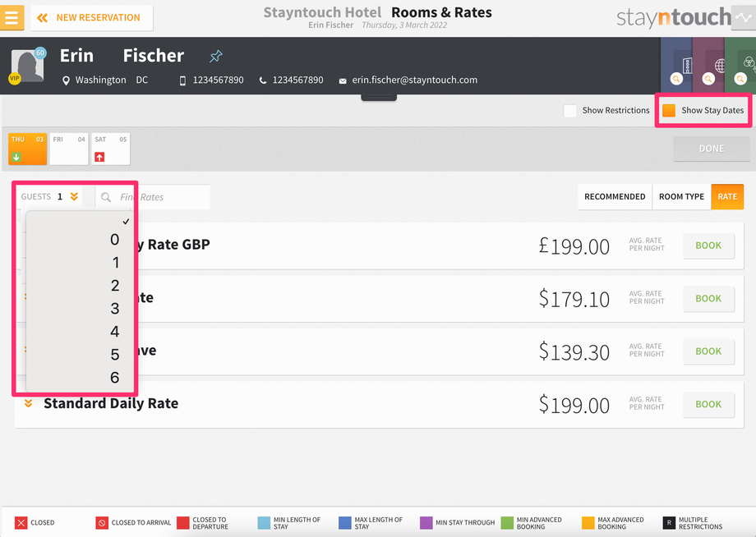Click the telephone handset icon
Viewport: 756px width, 537px height.
[x=263, y=80]
